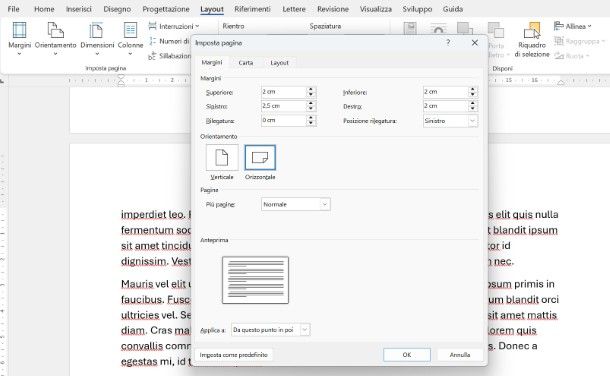Open the File menu
The width and height of the screenshot is (610, 376).
click(x=13, y=9)
